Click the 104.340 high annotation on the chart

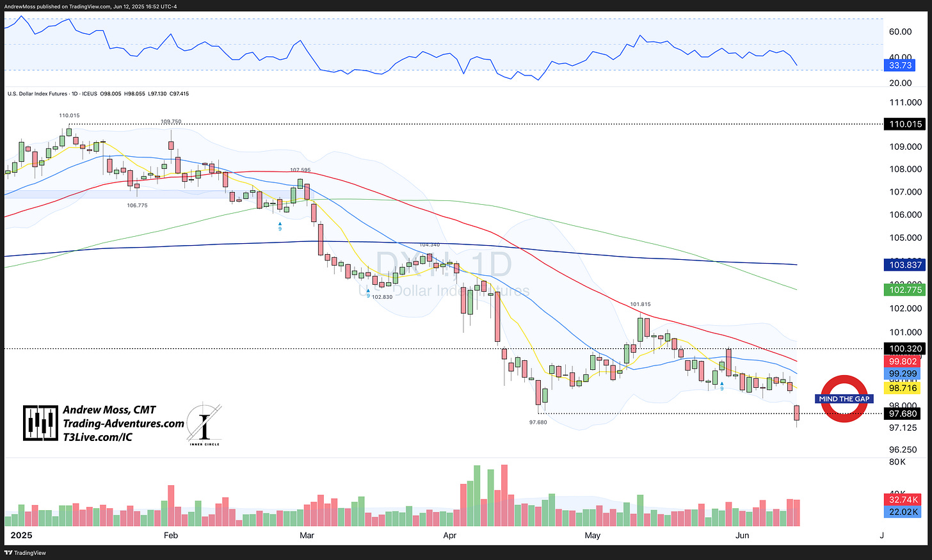430,245
